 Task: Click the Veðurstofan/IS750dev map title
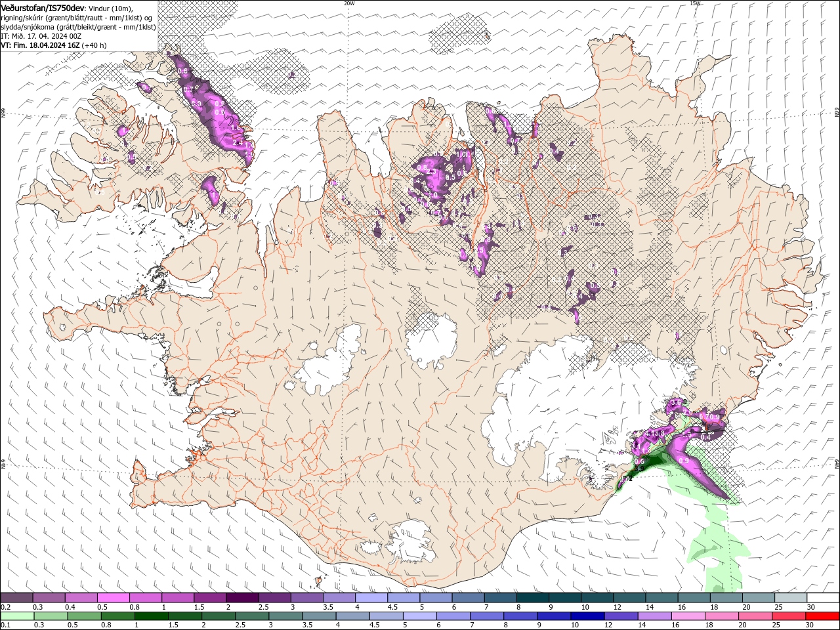tap(43, 7)
